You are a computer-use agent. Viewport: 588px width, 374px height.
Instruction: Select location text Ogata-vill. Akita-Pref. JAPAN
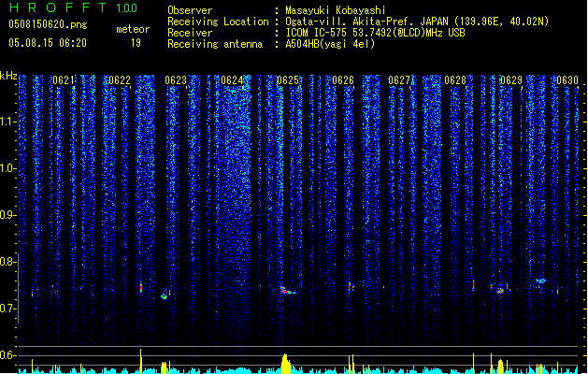(366, 22)
